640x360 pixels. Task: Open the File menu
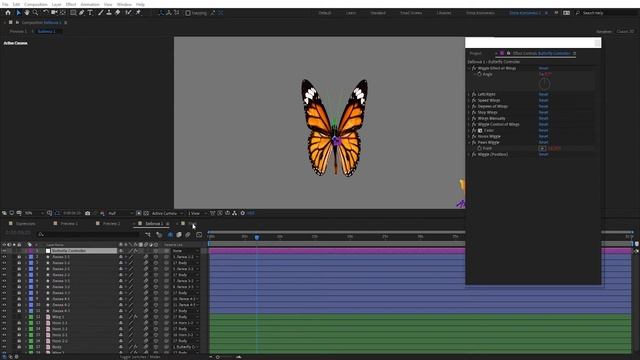[x=5, y=4]
